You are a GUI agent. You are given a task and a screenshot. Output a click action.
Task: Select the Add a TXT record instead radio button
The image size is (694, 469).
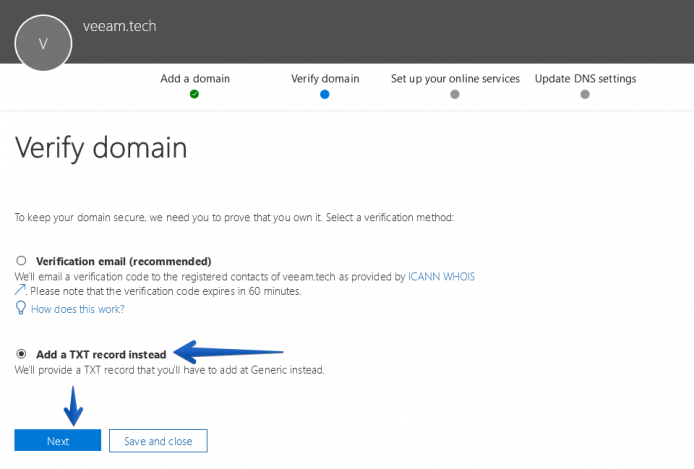21,354
